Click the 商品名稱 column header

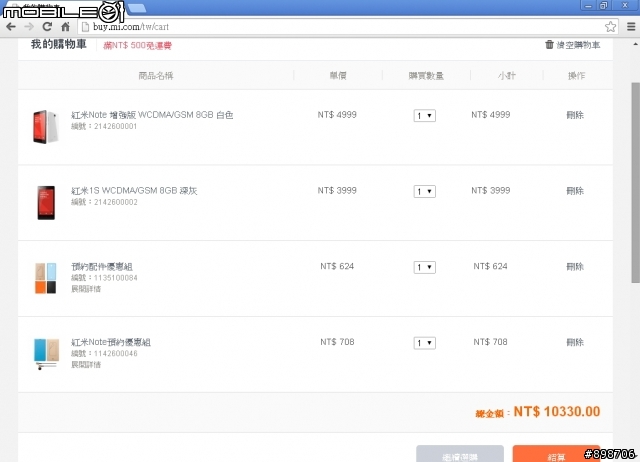pos(156,76)
